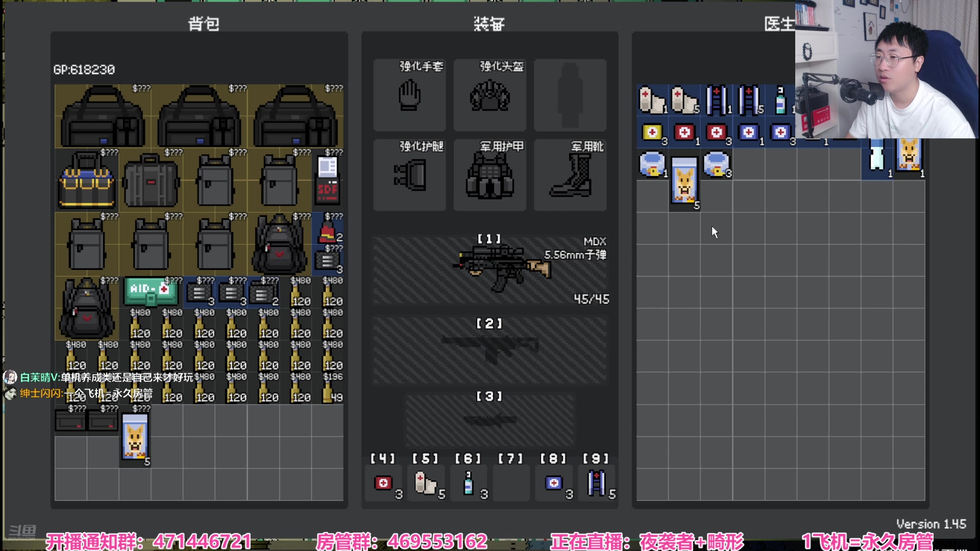Click the Version 1.45 label

click(931, 524)
